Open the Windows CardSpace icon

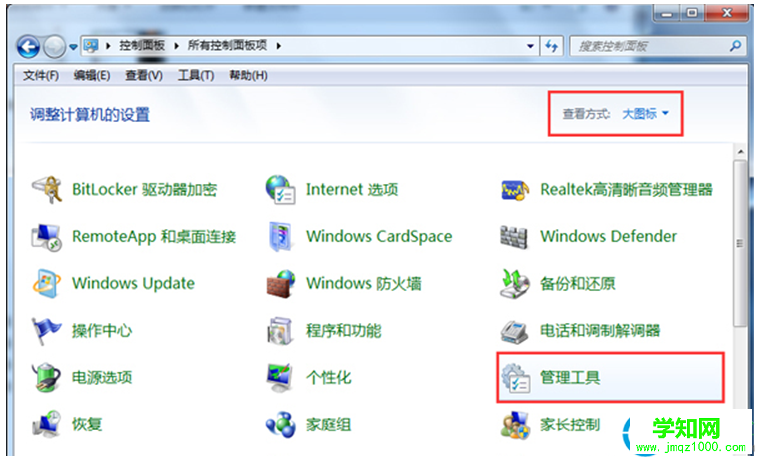(280, 236)
